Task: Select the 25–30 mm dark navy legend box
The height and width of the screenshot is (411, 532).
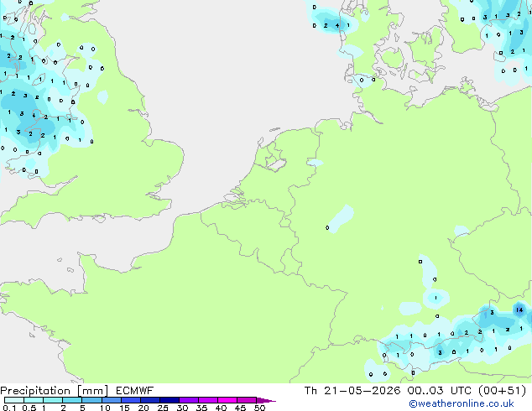Action: click(x=170, y=400)
